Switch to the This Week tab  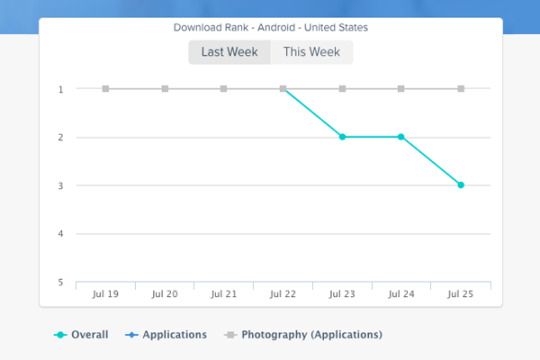coord(312,52)
